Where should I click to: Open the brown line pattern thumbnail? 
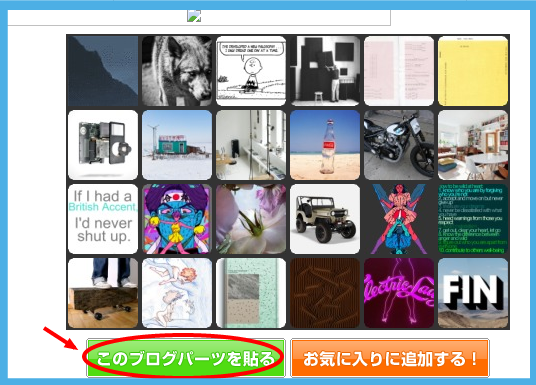coord(325,293)
